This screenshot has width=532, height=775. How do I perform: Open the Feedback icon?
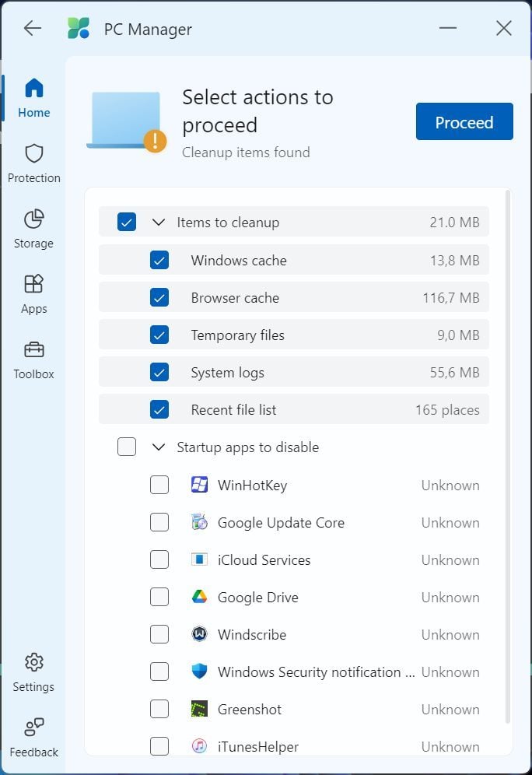point(33,728)
